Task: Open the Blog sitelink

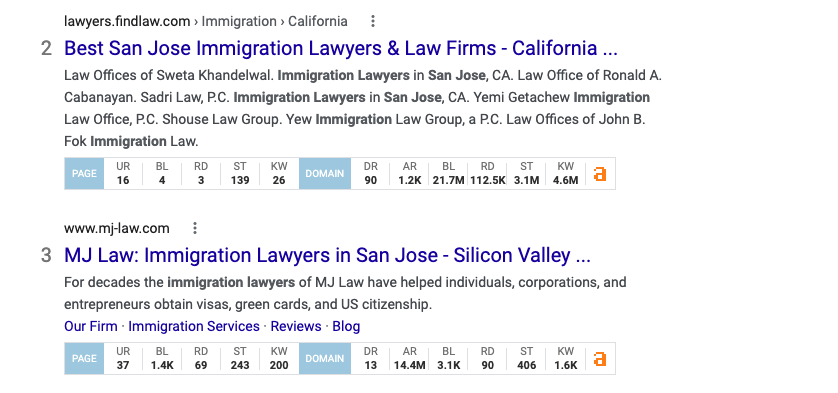Action: click(346, 326)
